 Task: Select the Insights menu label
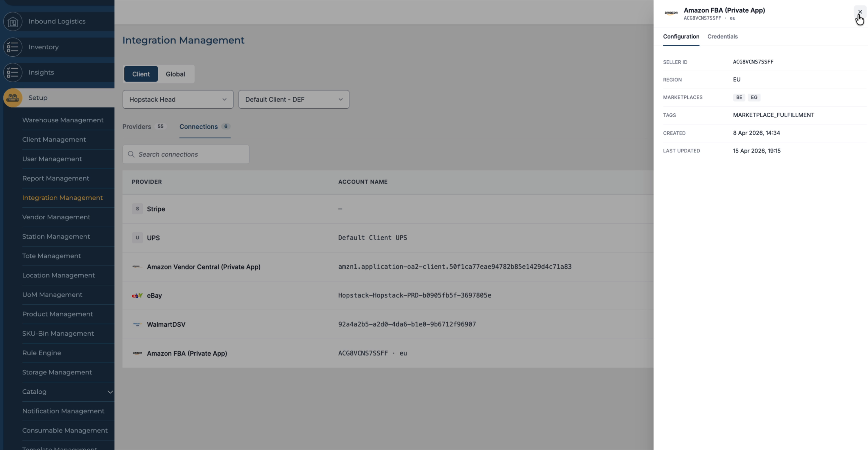click(x=41, y=73)
